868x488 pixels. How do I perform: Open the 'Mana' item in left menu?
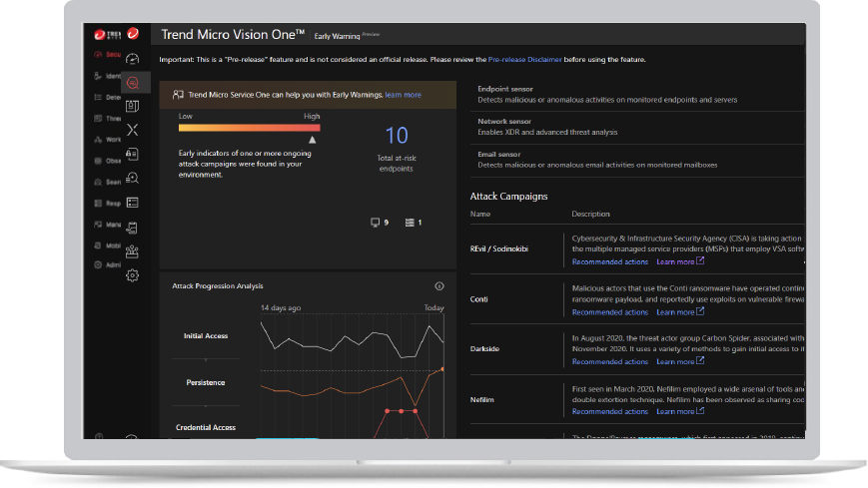point(108,225)
